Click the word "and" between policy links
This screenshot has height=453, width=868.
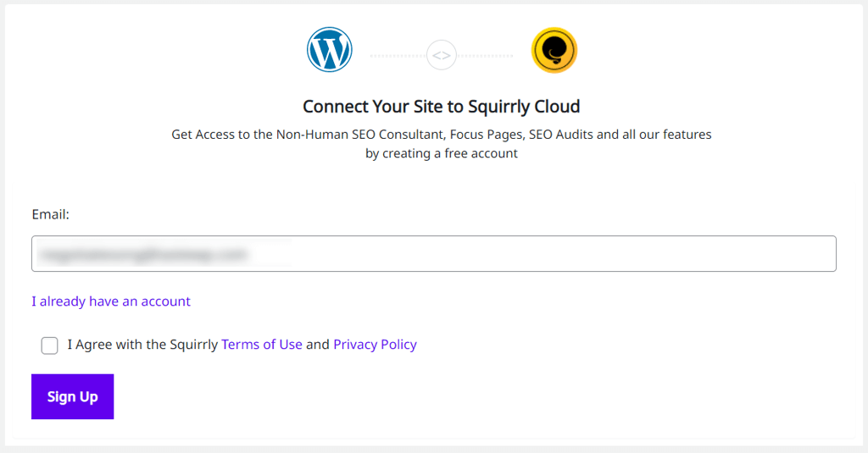[x=318, y=345]
